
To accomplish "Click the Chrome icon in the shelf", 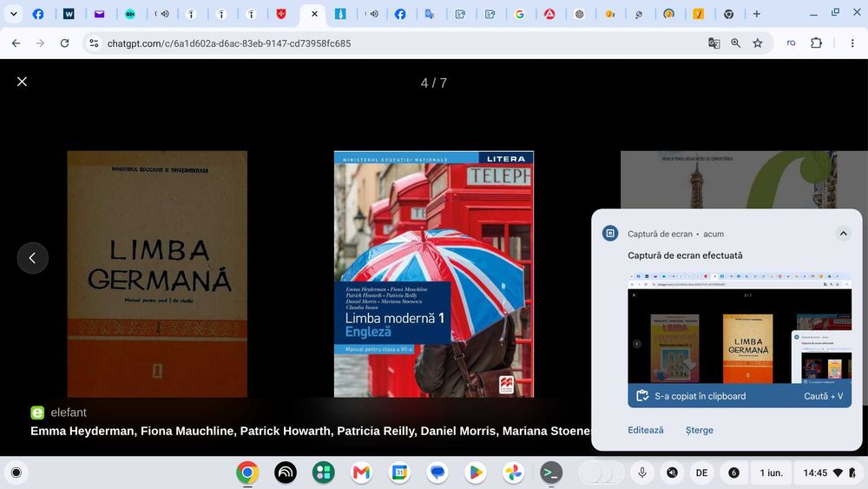I will pos(247,472).
